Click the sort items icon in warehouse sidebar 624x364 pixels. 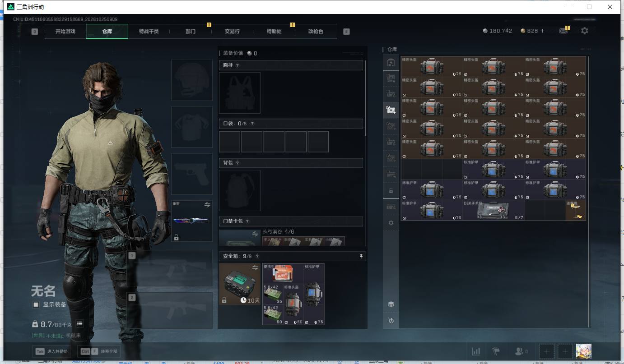[x=391, y=321]
